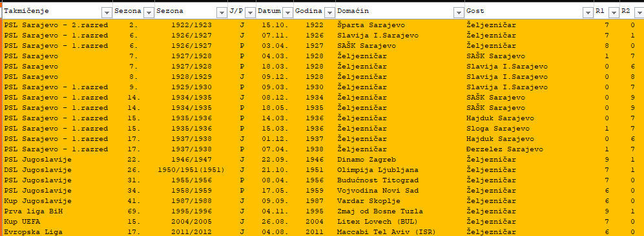Select the 'Dinamo Zagreb' cell
The image size is (644, 236).
tap(400, 160)
